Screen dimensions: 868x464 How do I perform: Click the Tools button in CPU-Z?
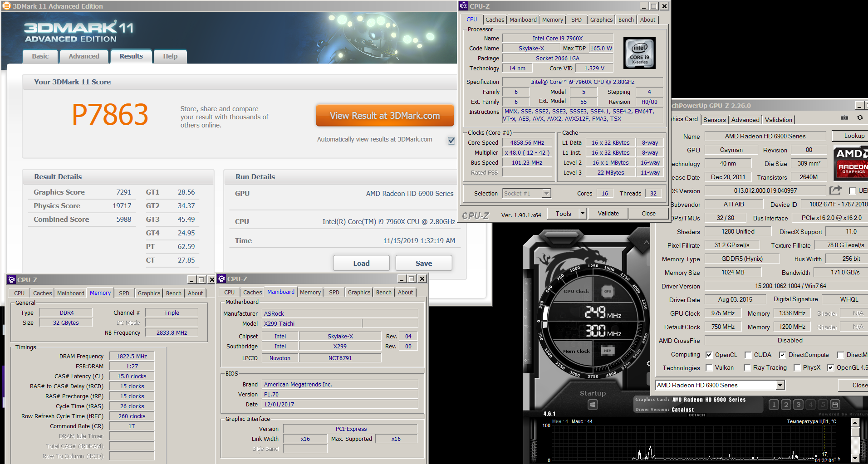click(563, 213)
